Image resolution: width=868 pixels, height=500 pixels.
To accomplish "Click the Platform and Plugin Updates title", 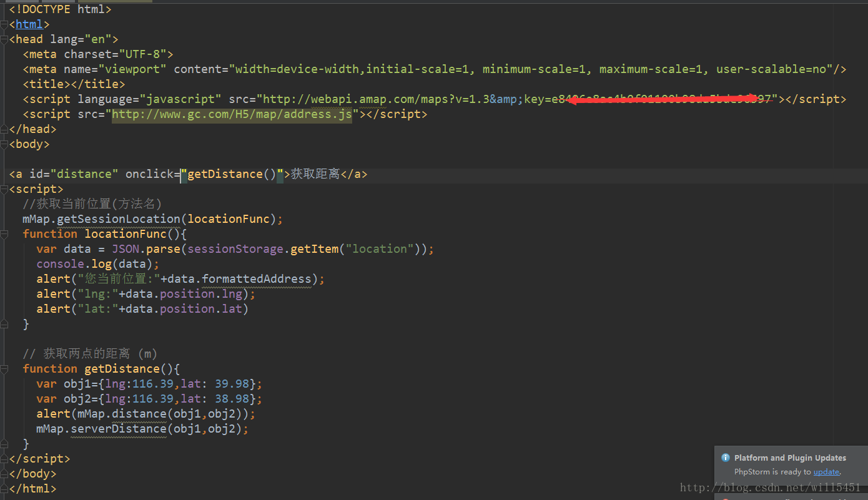I will pos(790,458).
